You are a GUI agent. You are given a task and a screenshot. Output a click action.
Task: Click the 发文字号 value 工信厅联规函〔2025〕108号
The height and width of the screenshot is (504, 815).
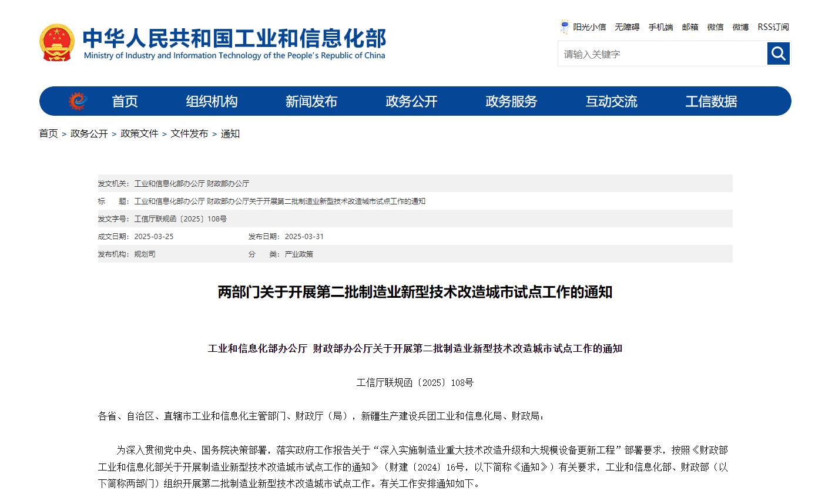180,219
